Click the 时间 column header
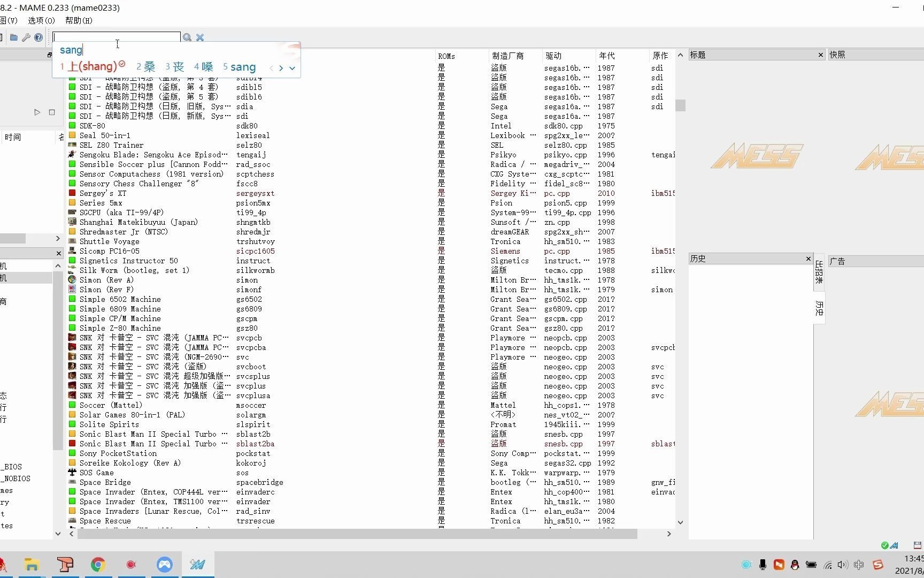Screen dimensions: 924x578 tap(13, 137)
